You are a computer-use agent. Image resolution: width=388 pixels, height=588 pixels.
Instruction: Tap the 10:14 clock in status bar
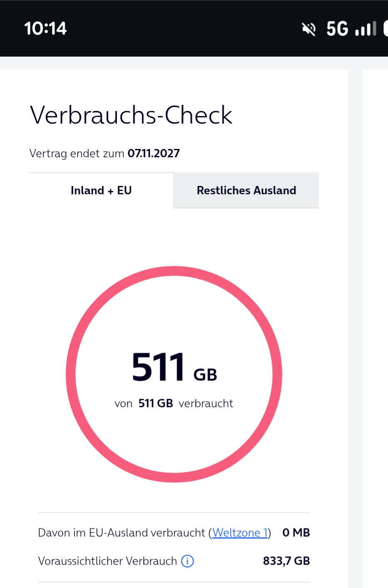click(45, 29)
